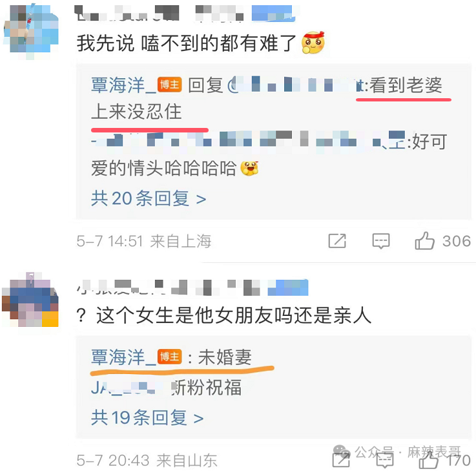This screenshot has height=471, width=476.
Task: Tap the orange 博主 badge in first reply
Action: (170, 85)
